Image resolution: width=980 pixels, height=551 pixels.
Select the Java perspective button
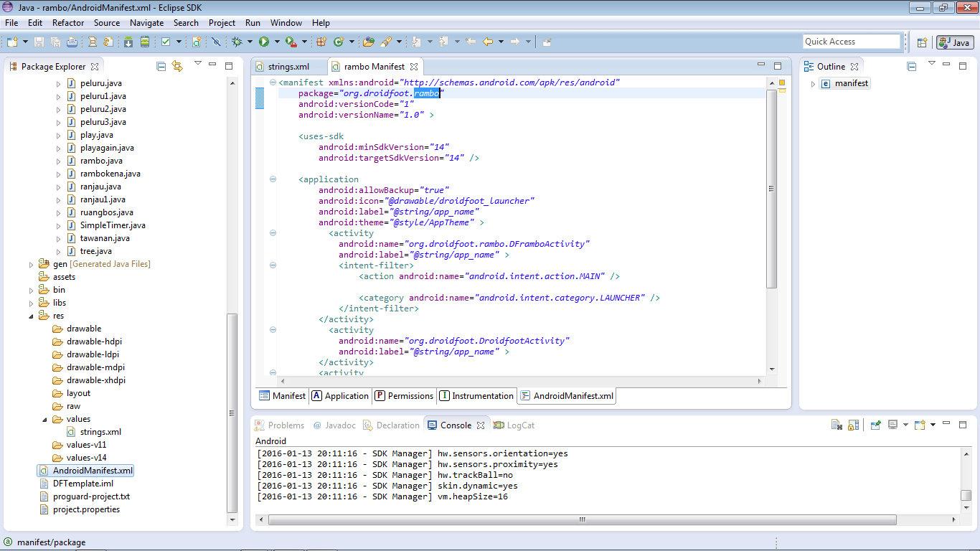click(955, 42)
